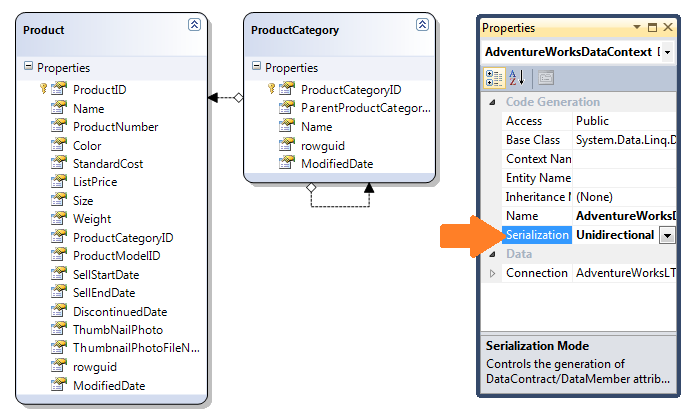Maximize the Properties window
This screenshot has width=694, height=419.
click(652, 27)
